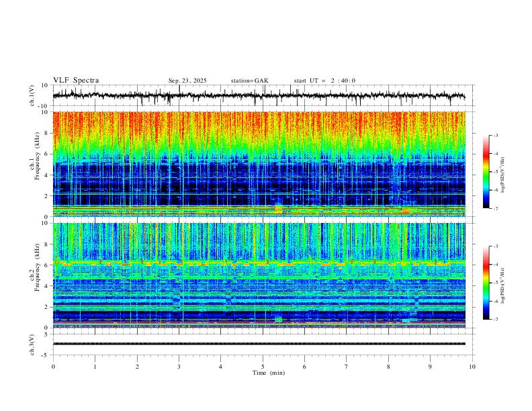Click the '-3' label on ch.1 color bar
532x411 pixels.
coord(495,135)
